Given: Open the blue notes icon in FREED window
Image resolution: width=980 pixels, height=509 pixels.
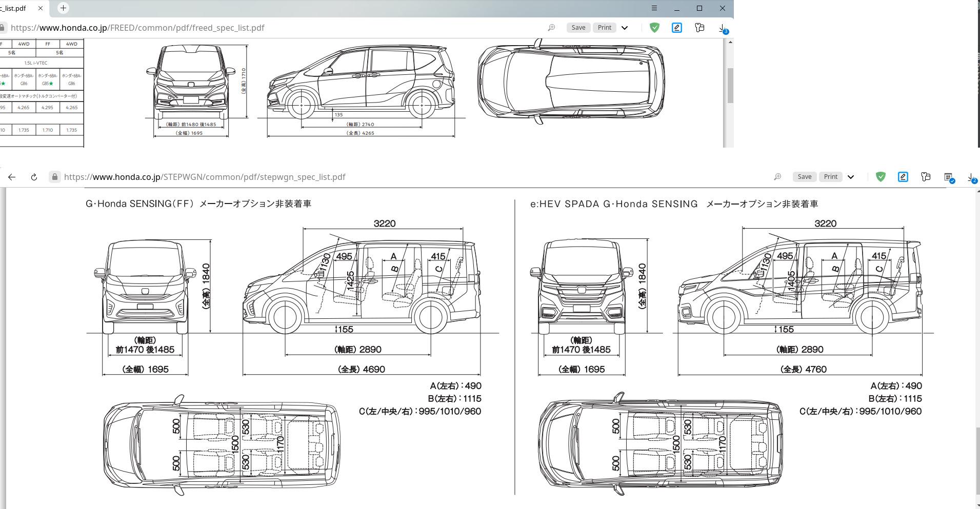Looking at the screenshot, I should 676,28.
